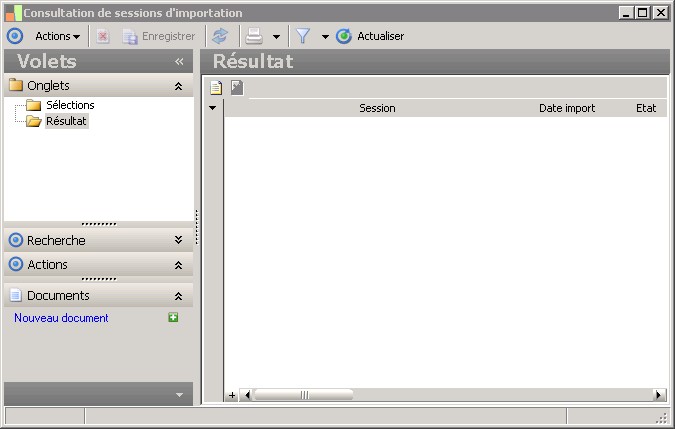
Task: Select the Sélections folder in tree
Action: 70,105
